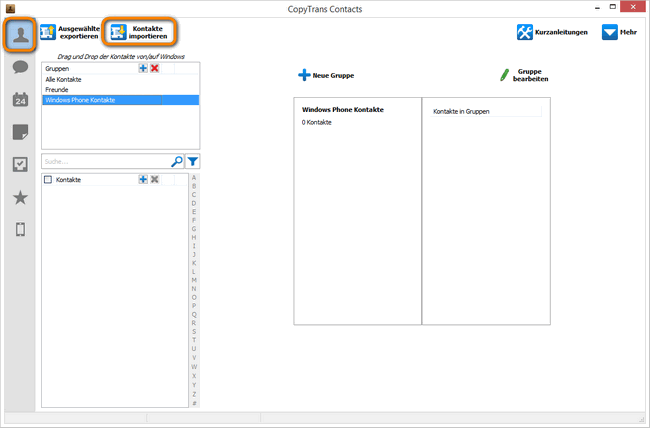Jump to letter D in alphabet index
Viewport: 650px width, 428px height.
coord(194,203)
